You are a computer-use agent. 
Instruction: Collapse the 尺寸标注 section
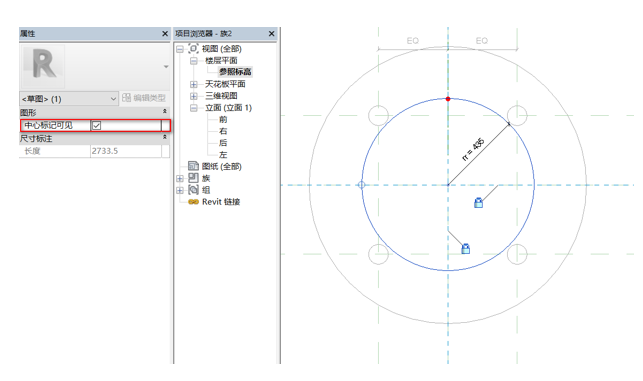coord(164,137)
